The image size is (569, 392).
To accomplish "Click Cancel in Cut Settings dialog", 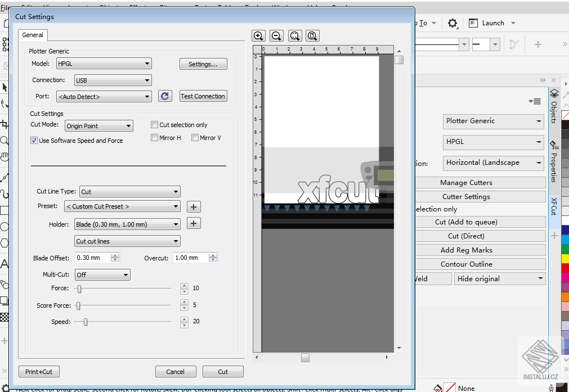I will (x=176, y=372).
